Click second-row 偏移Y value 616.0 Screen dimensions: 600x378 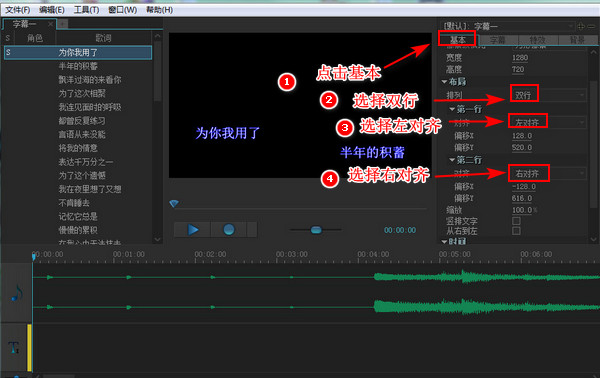click(x=522, y=198)
